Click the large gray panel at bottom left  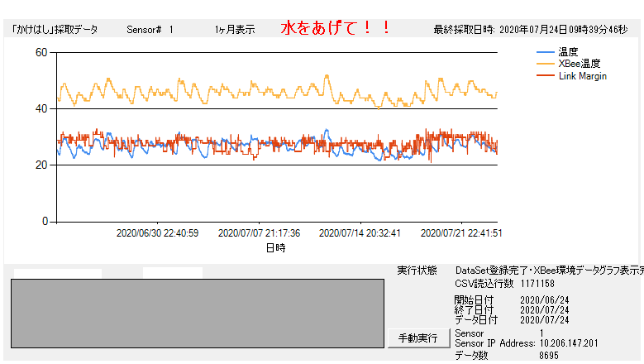(197, 313)
